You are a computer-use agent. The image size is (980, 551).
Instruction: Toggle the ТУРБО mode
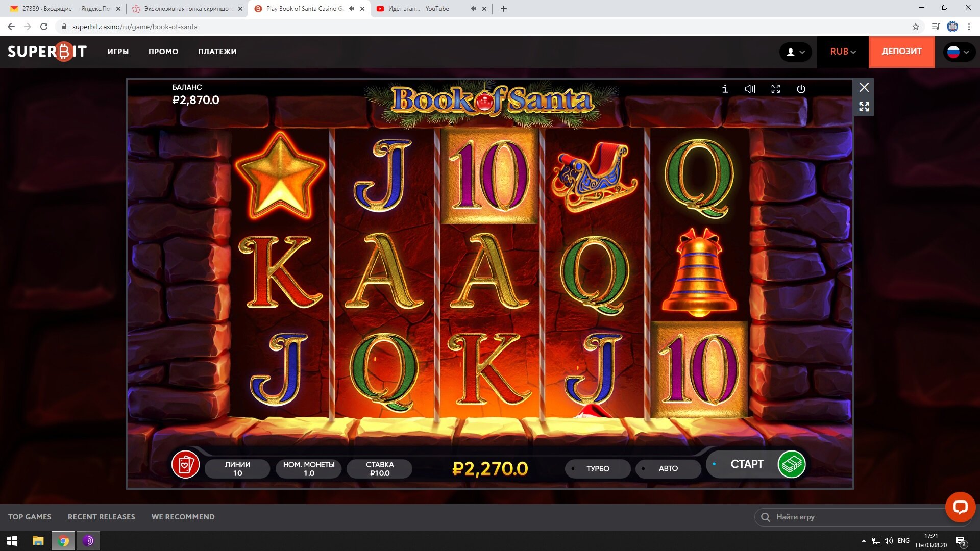coord(597,468)
